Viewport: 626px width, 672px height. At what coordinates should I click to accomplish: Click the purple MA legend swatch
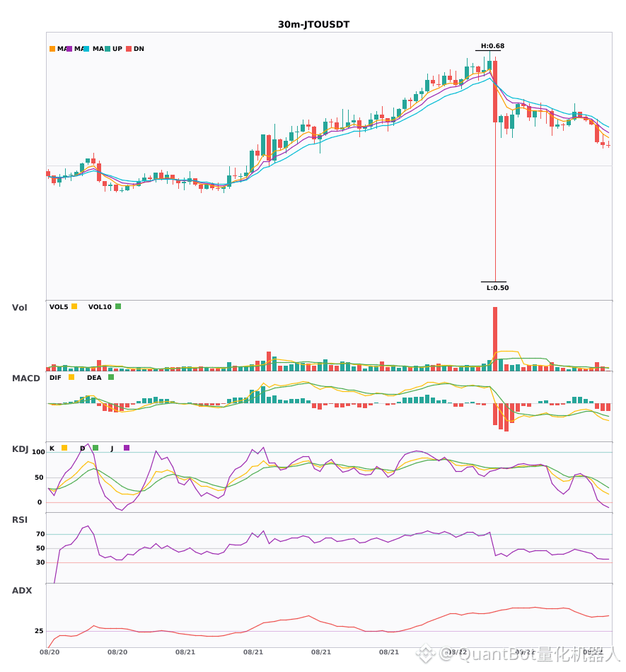coord(69,49)
